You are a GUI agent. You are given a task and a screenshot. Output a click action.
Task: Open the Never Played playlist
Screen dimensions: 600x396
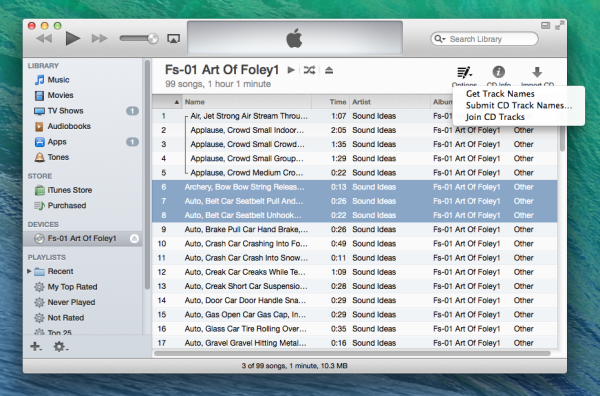71,302
